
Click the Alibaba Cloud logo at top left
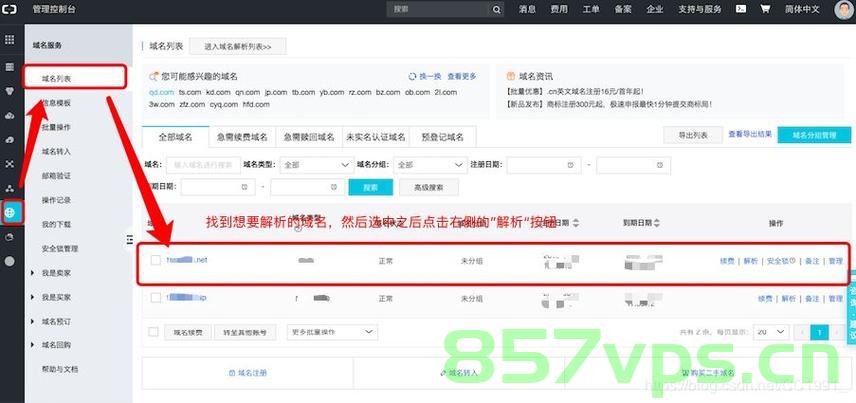[9, 9]
